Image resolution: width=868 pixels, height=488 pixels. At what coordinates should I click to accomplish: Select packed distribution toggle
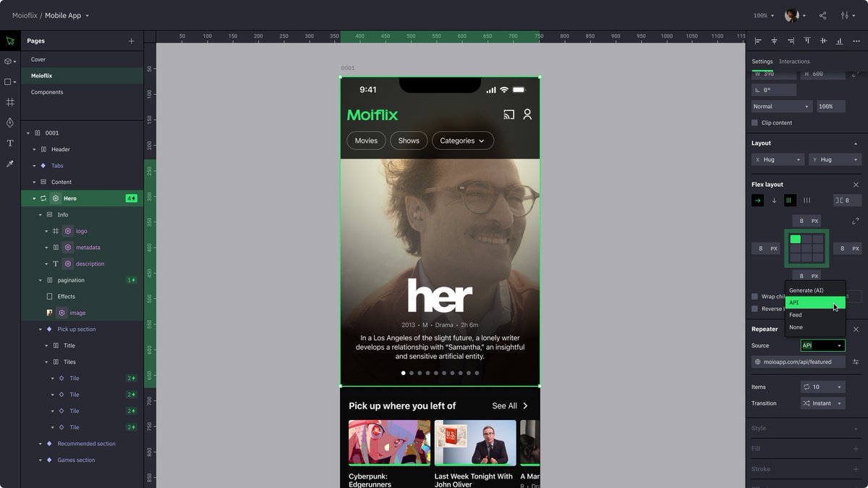[x=791, y=201]
